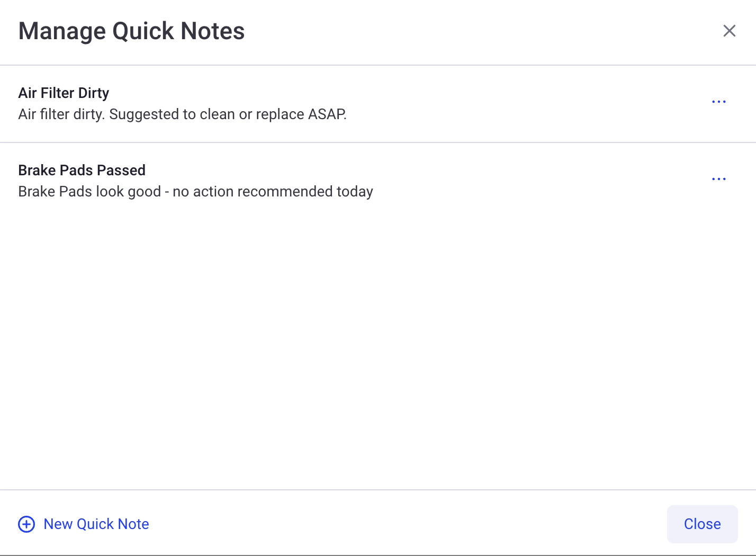
Task: Click the Close button
Action: [x=702, y=524]
